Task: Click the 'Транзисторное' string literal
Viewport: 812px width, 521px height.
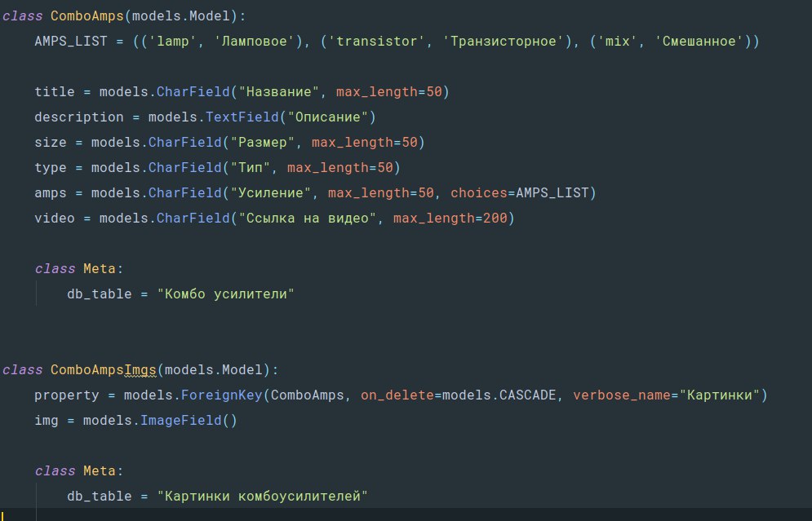Action: [x=504, y=42]
